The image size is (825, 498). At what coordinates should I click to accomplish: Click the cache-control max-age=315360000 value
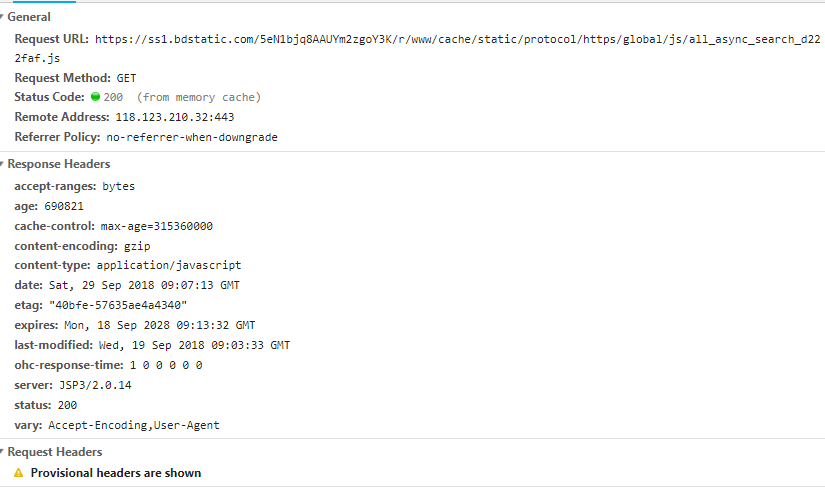coord(157,226)
